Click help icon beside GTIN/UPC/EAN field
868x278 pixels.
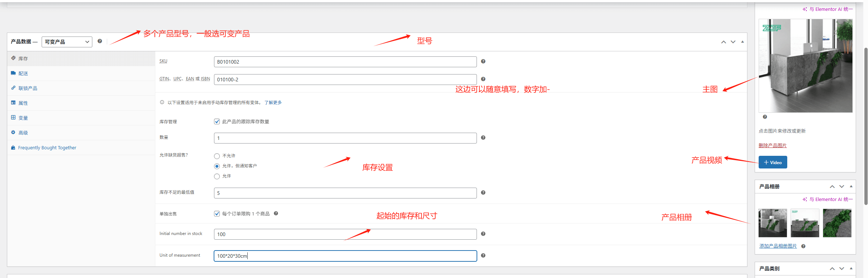pos(483,79)
